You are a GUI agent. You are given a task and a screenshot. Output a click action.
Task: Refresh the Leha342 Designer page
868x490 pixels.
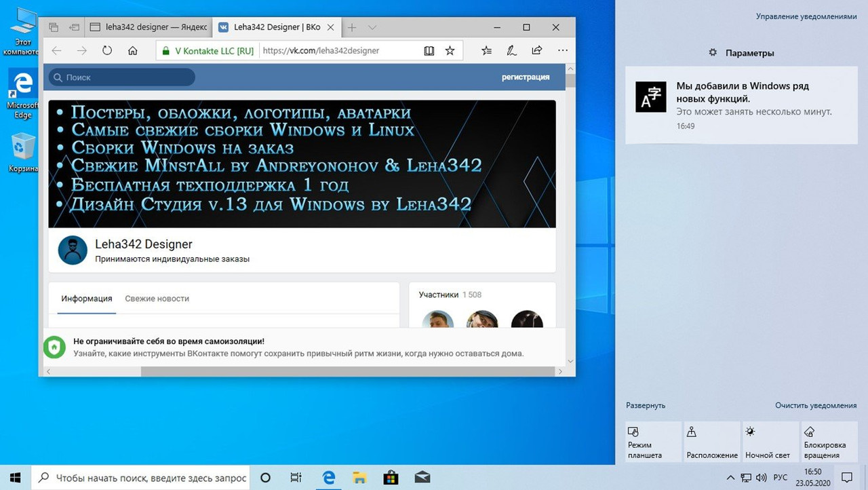[x=107, y=50]
